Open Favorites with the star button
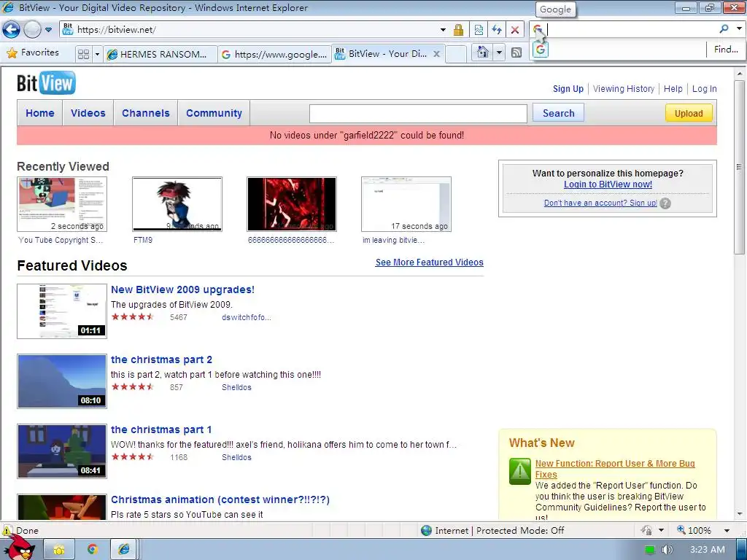747x560 pixels. (33, 52)
